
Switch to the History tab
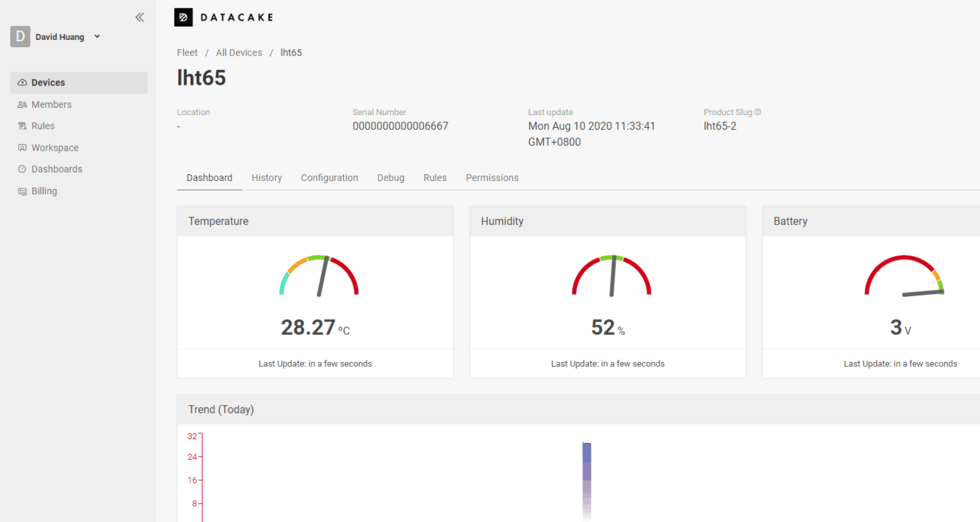click(267, 177)
